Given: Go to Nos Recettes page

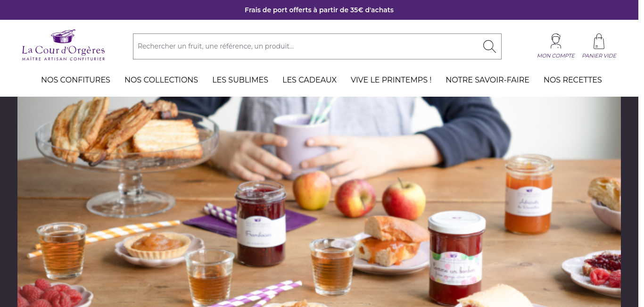Looking at the screenshot, I should point(572,80).
